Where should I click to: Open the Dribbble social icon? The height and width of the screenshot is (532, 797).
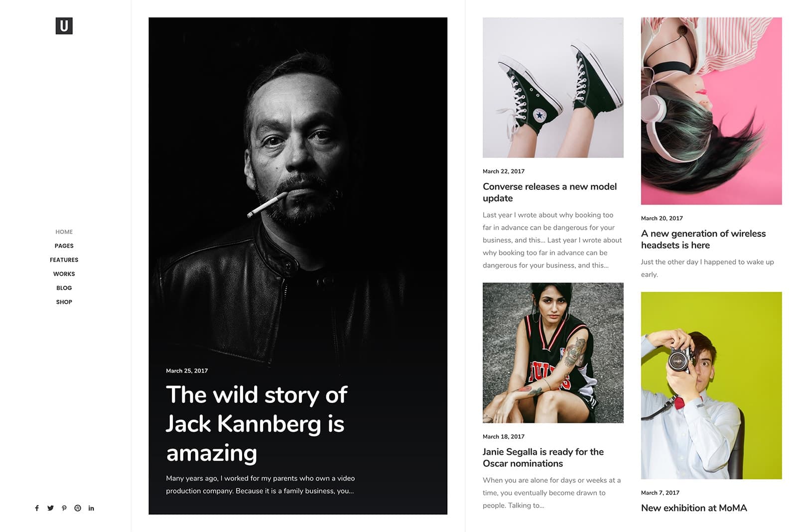[78, 508]
